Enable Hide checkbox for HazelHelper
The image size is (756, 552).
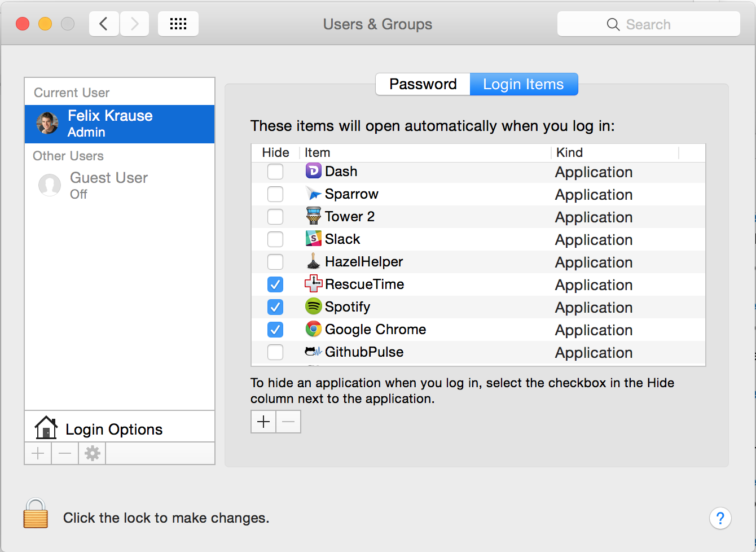point(275,261)
